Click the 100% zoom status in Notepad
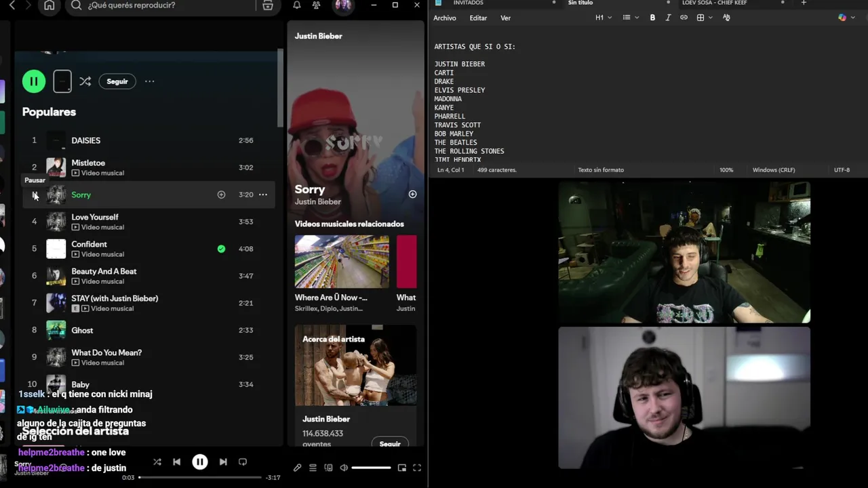This screenshot has width=868, height=488. point(726,170)
